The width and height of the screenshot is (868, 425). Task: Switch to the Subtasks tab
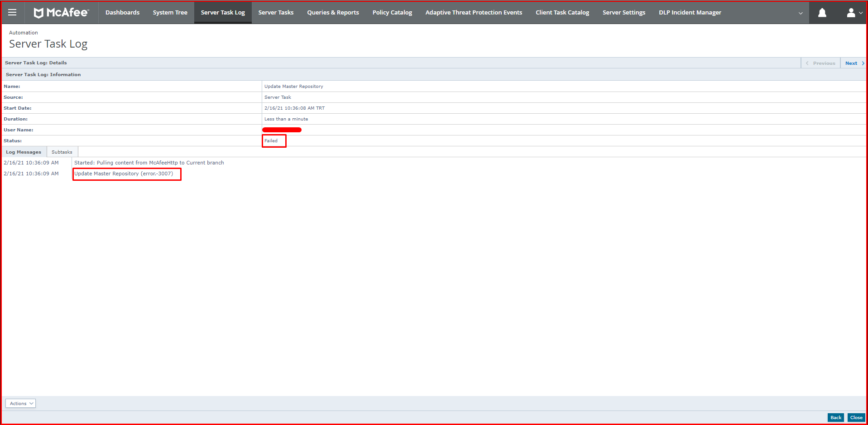(62, 152)
